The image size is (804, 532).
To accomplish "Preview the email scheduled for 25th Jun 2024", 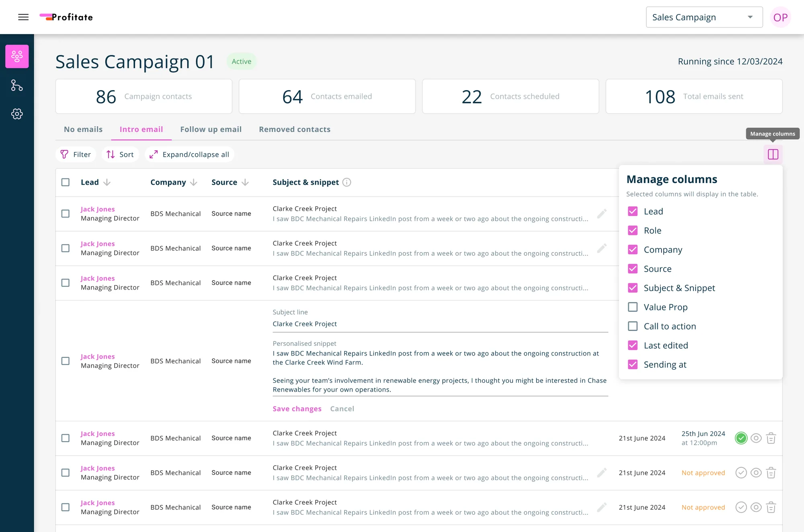I will click(x=756, y=438).
